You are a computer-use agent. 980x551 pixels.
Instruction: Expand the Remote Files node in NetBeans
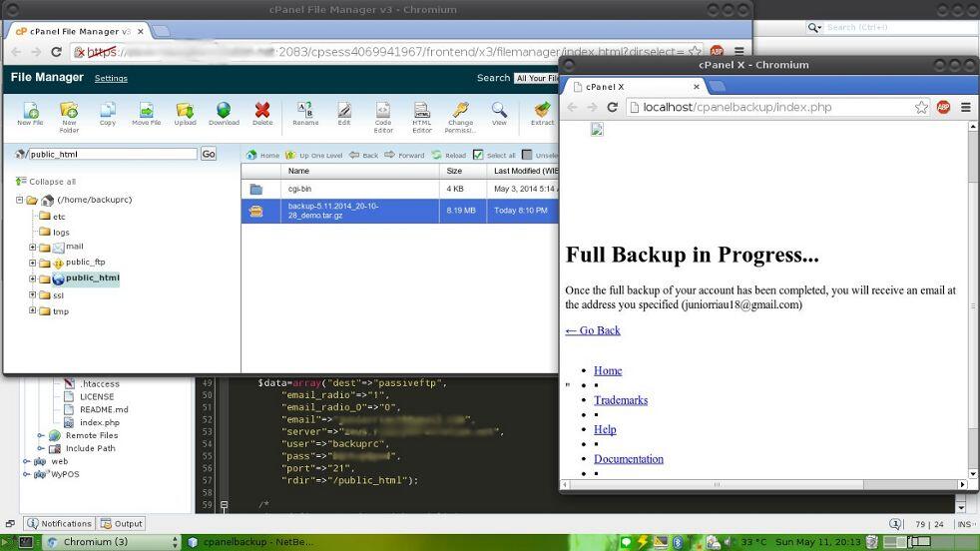pyautogui.click(x=41, y=435)
